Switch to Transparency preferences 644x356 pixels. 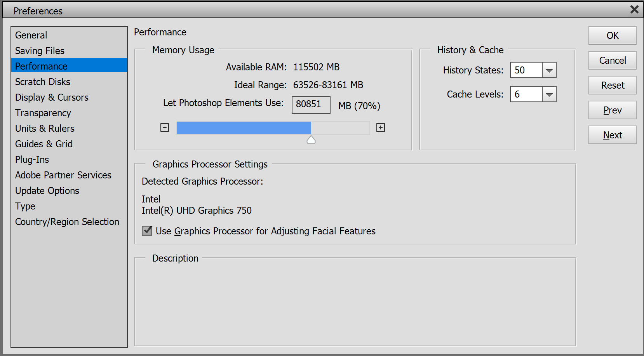tap(43, 113)
